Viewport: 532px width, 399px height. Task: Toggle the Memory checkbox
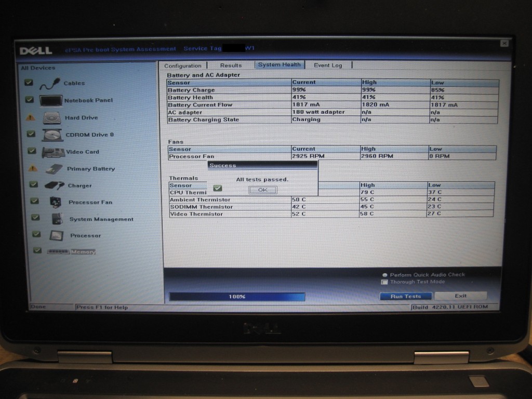pos(37,250)
